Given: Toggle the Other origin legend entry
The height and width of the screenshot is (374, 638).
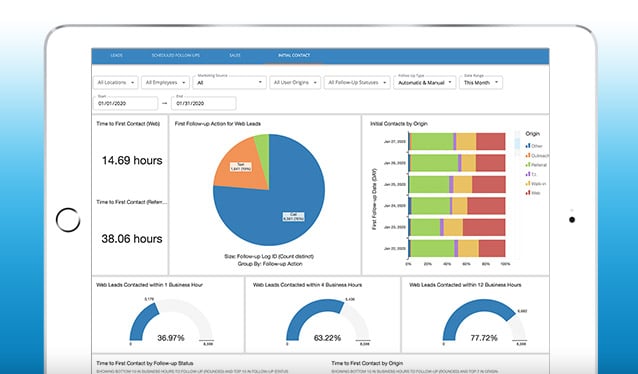Looking at the screenshot, I should pyautogui.click(x=534, y=146).
